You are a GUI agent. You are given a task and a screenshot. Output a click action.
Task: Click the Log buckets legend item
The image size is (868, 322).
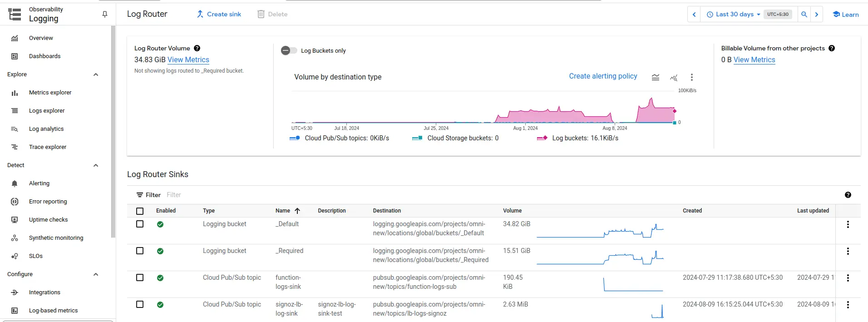[577, 138]
